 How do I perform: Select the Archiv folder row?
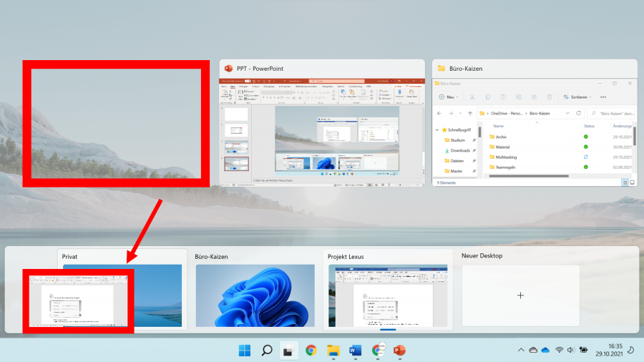tap(560, 137)
